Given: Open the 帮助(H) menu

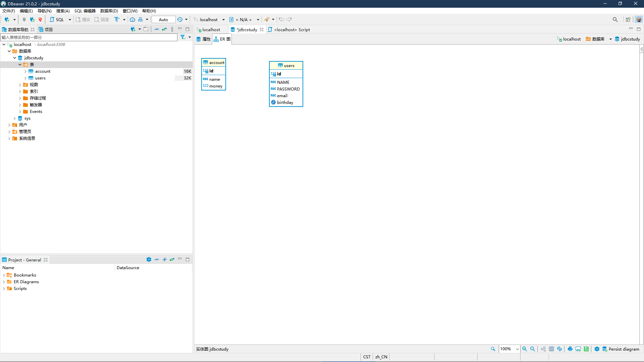Looking at the screenshot, I should coord(149,11).
